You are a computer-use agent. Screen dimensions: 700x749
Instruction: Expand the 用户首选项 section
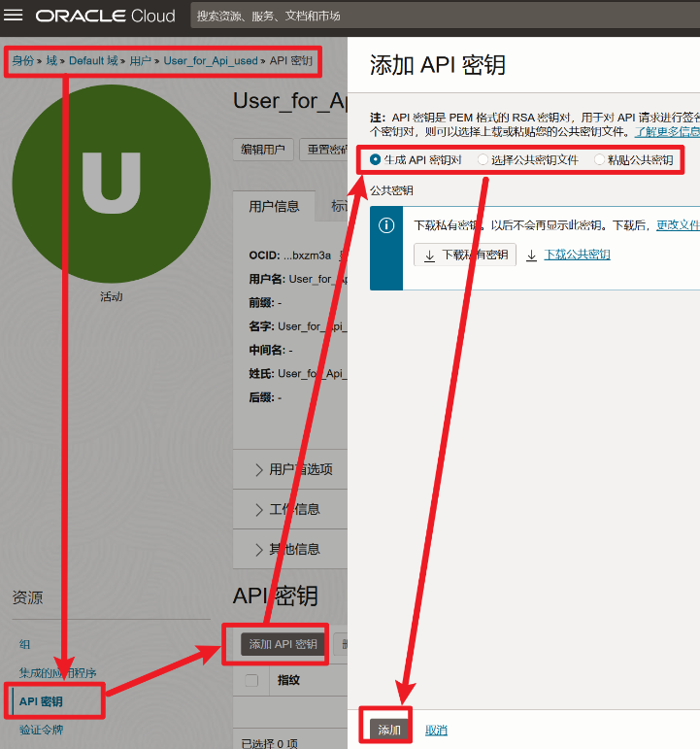[x=291, y=469]
